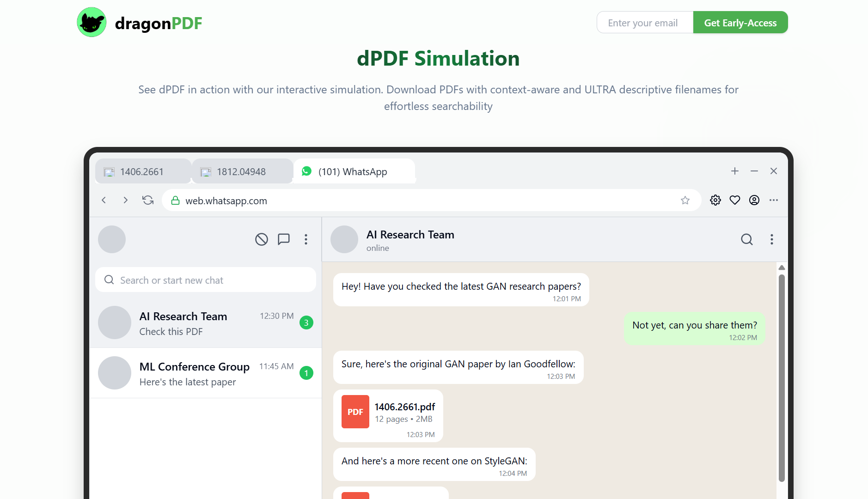Click the 'online' status under chat title

[x=378, y=248]
